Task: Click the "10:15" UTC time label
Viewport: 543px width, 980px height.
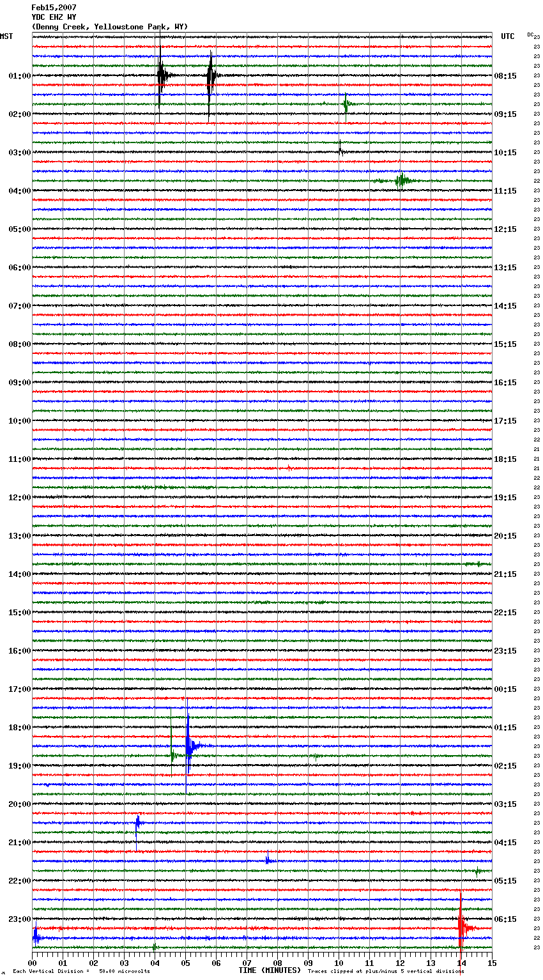Action: click(x=505, y=153)
